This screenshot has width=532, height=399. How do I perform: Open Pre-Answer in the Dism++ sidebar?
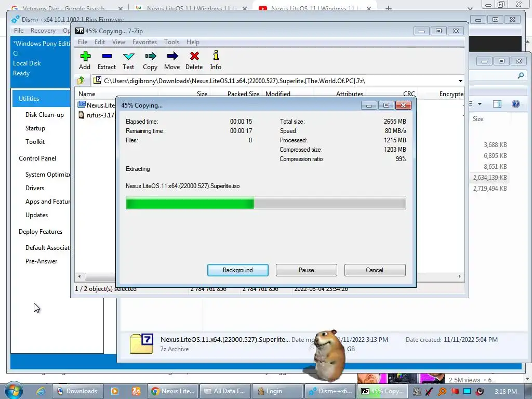click(41, 261)
